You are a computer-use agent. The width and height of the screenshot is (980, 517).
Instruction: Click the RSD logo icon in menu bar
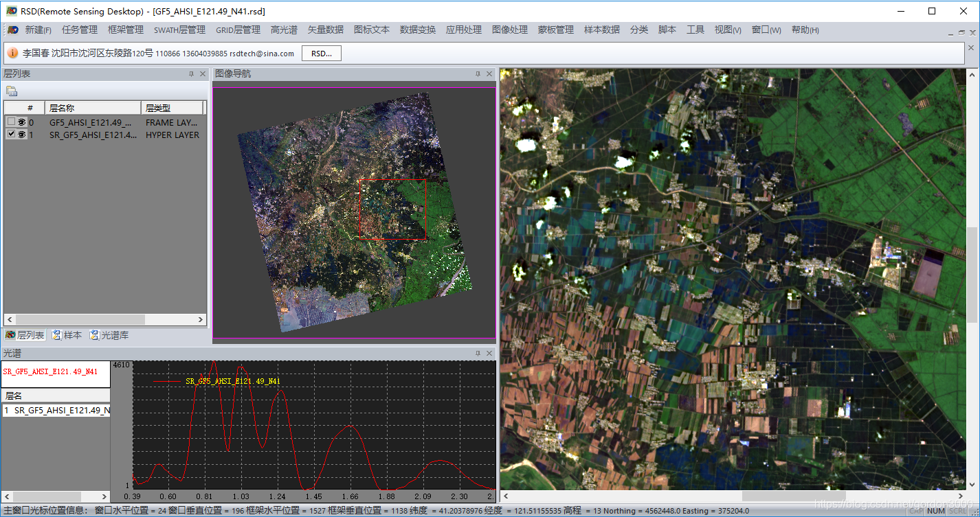click(x=13, y=30)
